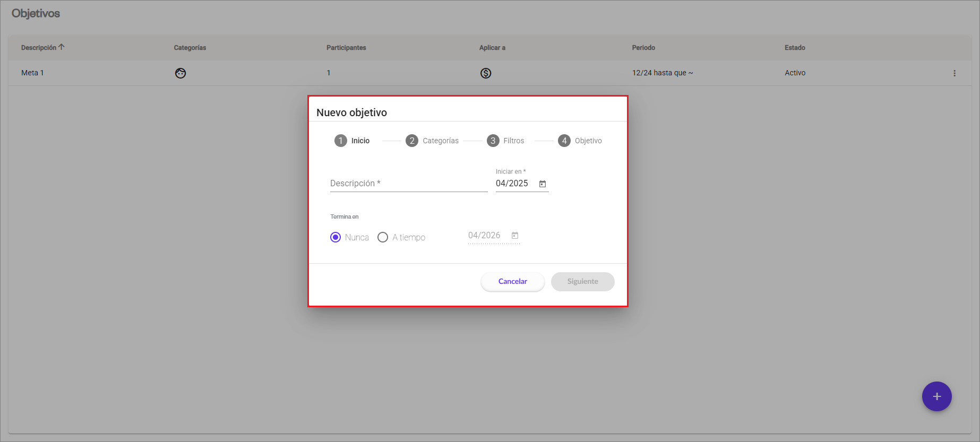Click the Iniciar en date field 04/2025
The width and height of the screenshot is (980, 442).
pyautogui.click(x=512, y=184)
